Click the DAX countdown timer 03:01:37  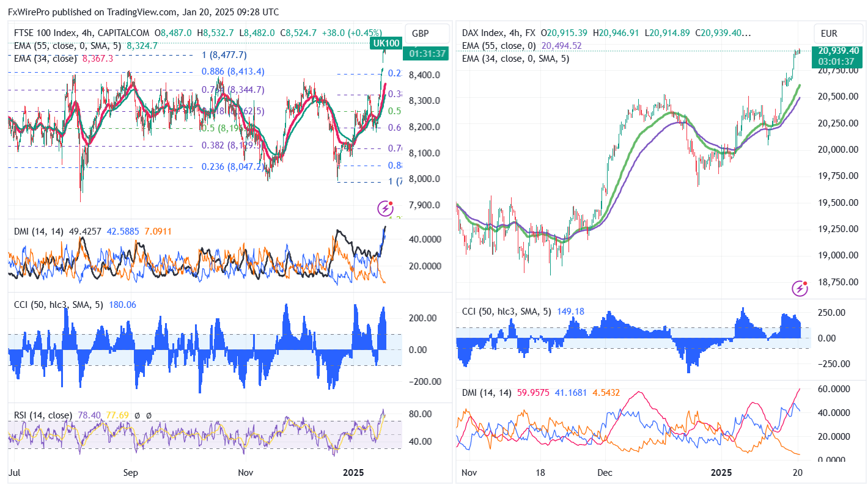point(836,61)
